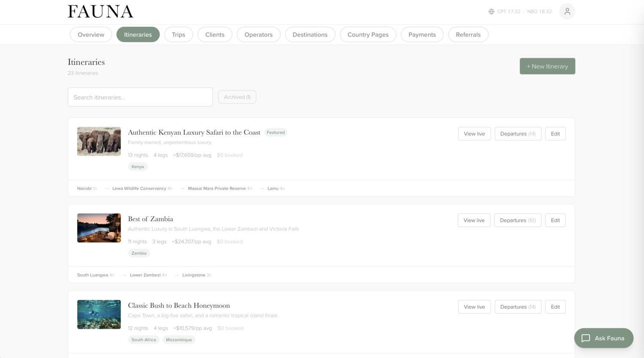This screenshot has width=644, height=358.
Task: Open the user profile avatar icon
Action: (567, 12)
